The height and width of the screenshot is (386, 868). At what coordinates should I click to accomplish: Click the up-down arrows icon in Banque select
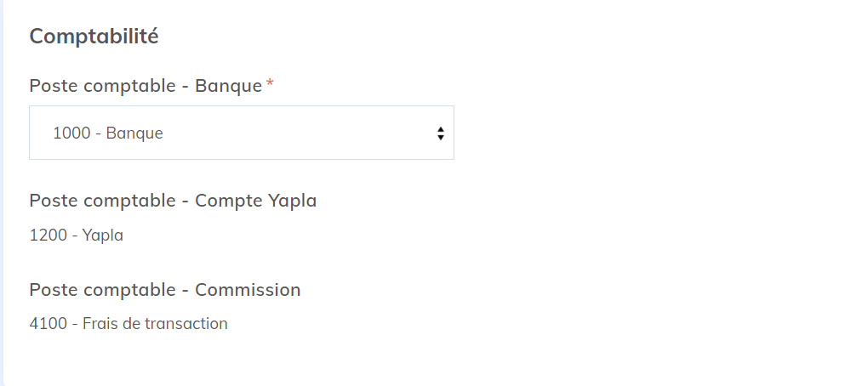point(440,133)
